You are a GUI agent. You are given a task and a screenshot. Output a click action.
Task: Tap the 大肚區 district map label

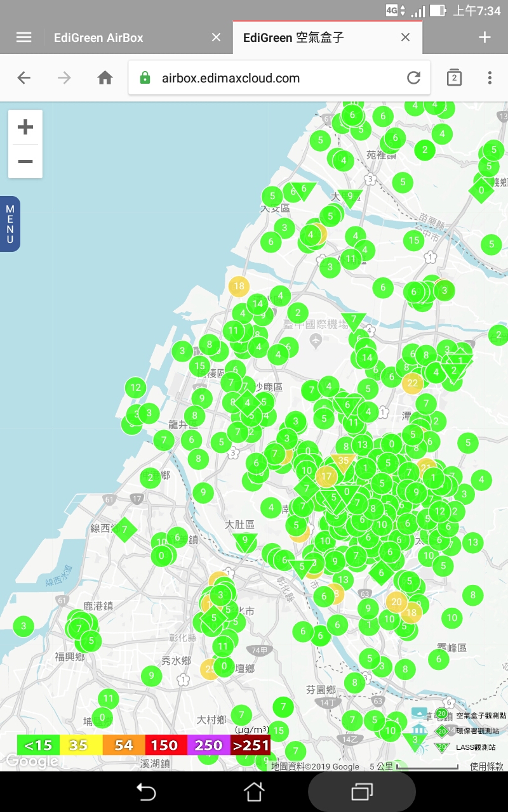coord(241,525)
